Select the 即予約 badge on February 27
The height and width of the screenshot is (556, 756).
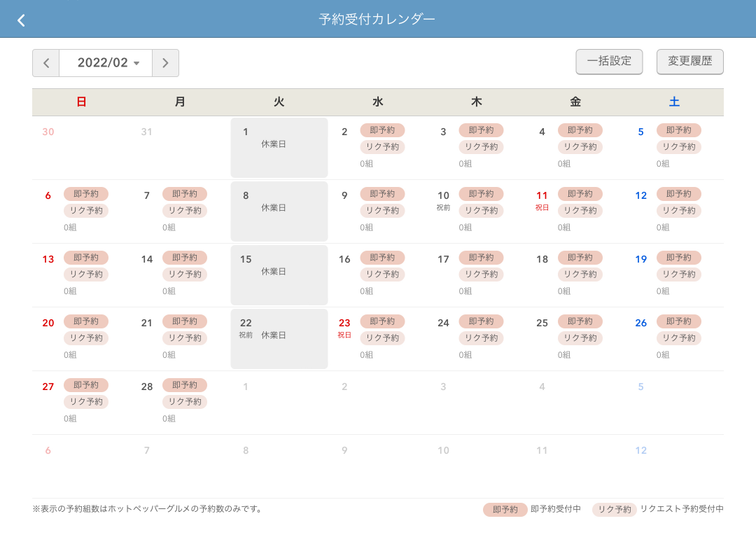(x=86, y=385)
